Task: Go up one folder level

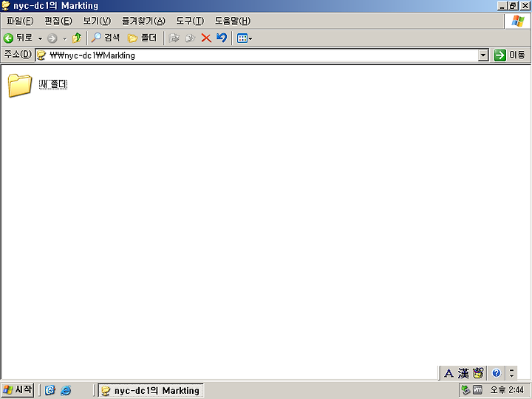Action: click(77, 38)
